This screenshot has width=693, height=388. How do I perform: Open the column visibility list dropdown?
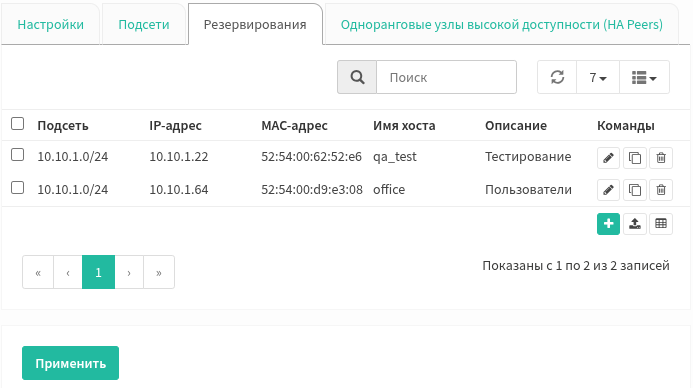tap(644, 77)
